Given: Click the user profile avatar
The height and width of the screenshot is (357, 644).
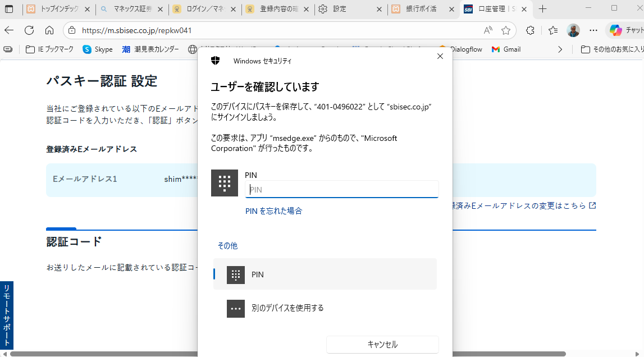Looking at the screenshot, I should (573, 30).
